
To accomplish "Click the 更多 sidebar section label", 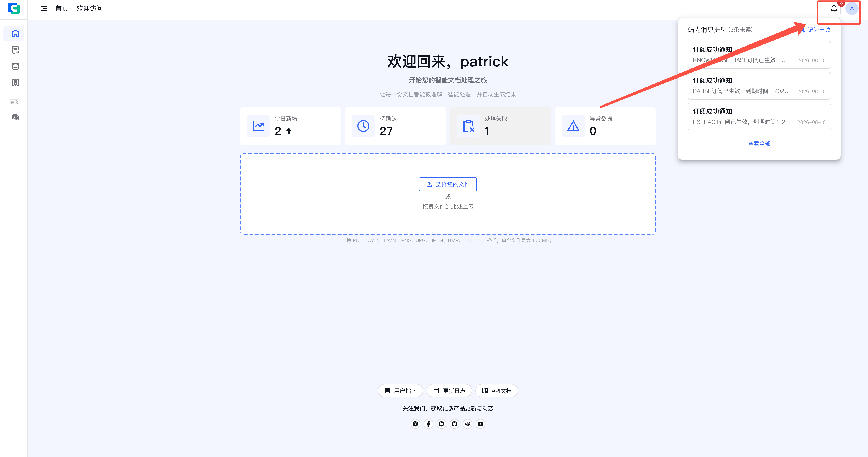I will (x=15, y=102).
